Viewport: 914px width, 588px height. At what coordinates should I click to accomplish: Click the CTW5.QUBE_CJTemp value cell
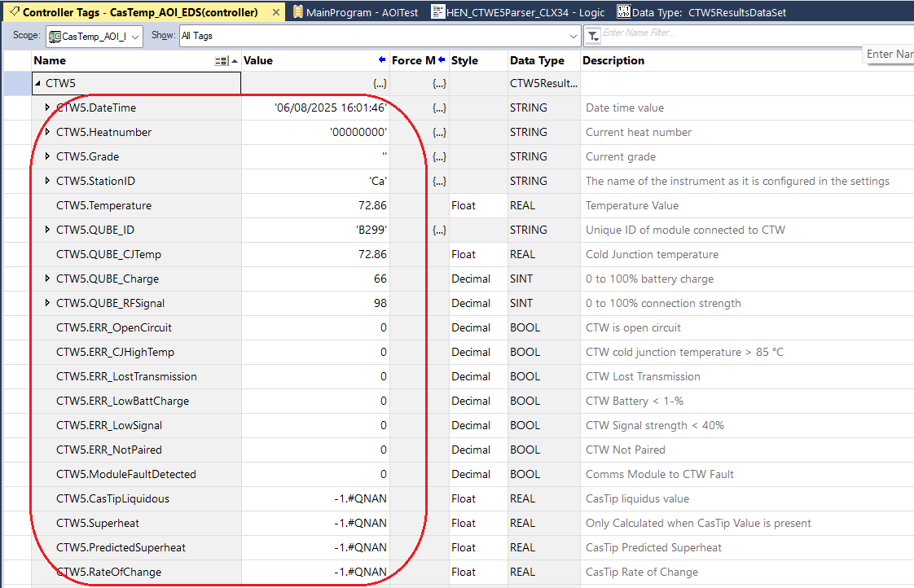[315, 255]
